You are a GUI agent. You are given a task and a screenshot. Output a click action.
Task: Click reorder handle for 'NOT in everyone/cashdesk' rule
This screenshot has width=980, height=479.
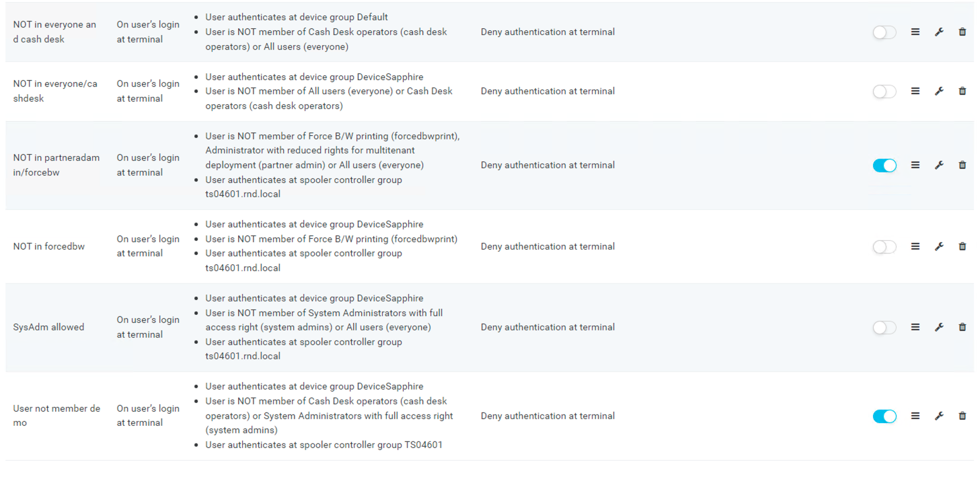click(x=915, y=91)
